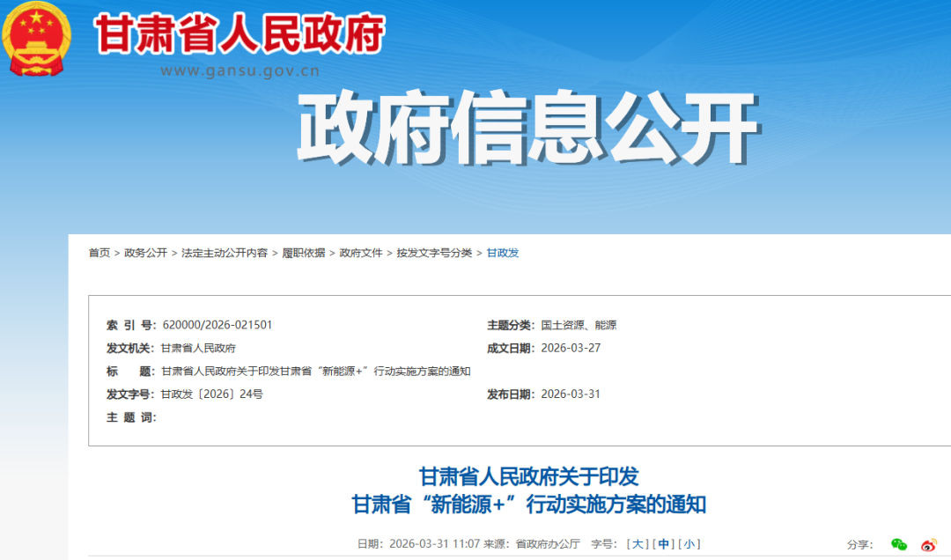This screenshot has width=951, height=560.
Task: Switch font size to small (小)
Action: pyautogui.click(x=689, y=544)
